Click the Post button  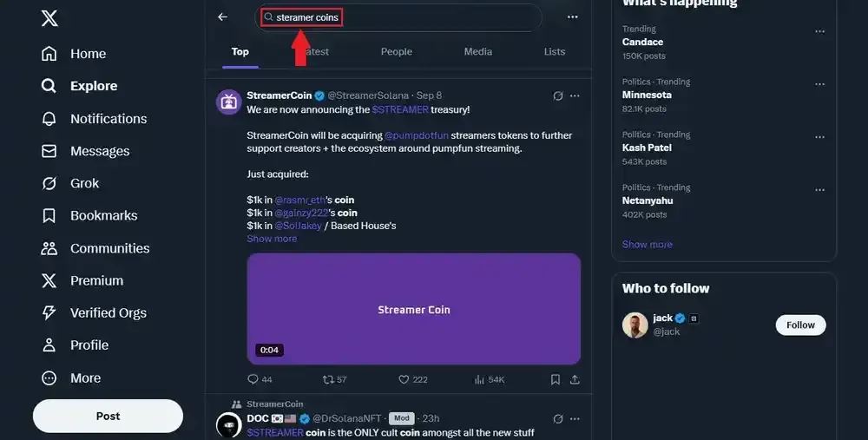click(x=108, y=416)
